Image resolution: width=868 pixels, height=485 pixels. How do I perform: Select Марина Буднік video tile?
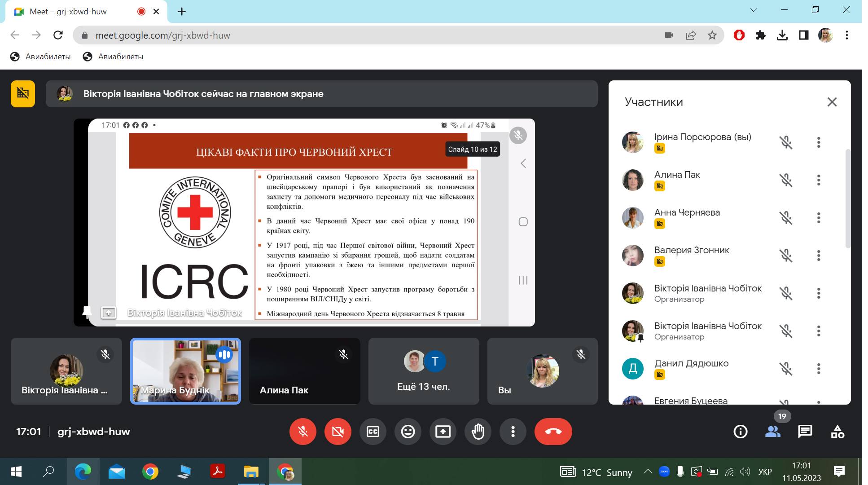coord(185,371)
